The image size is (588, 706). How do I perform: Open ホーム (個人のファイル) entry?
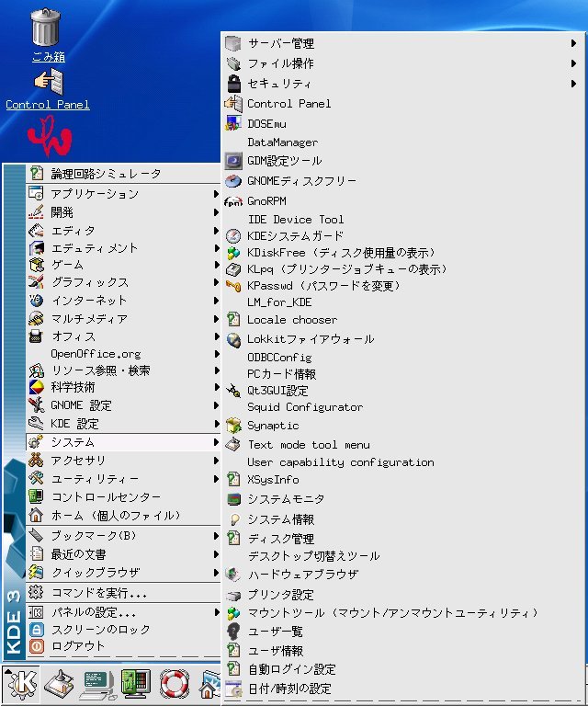pyautogui.click(x=123, y=516)
